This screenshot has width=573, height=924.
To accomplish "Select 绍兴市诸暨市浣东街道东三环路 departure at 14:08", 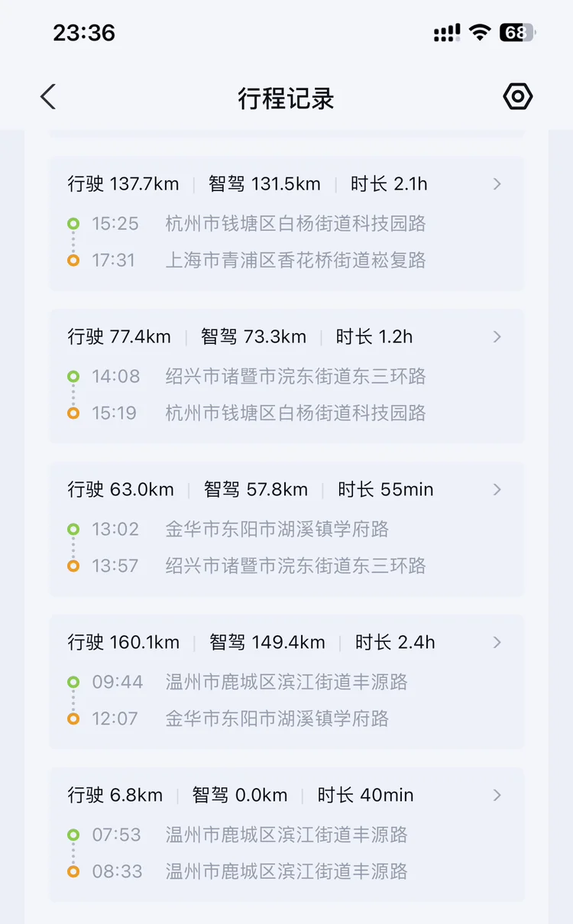I will pyautogui.click(x=296, y=377).
